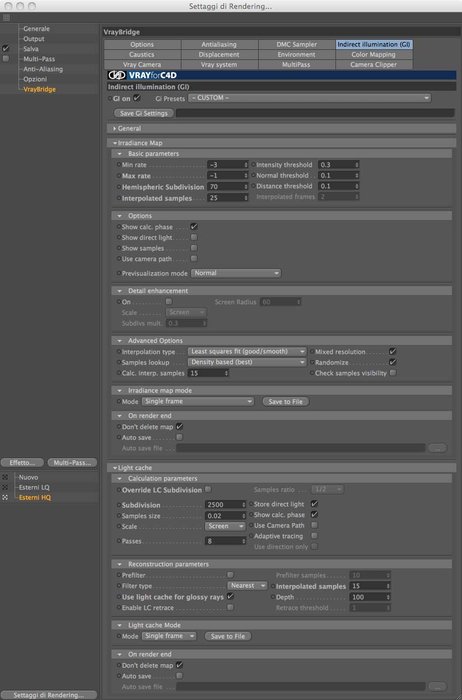Toggle Randomize checkbox
The image size is (462, 700).
(392, 362)
